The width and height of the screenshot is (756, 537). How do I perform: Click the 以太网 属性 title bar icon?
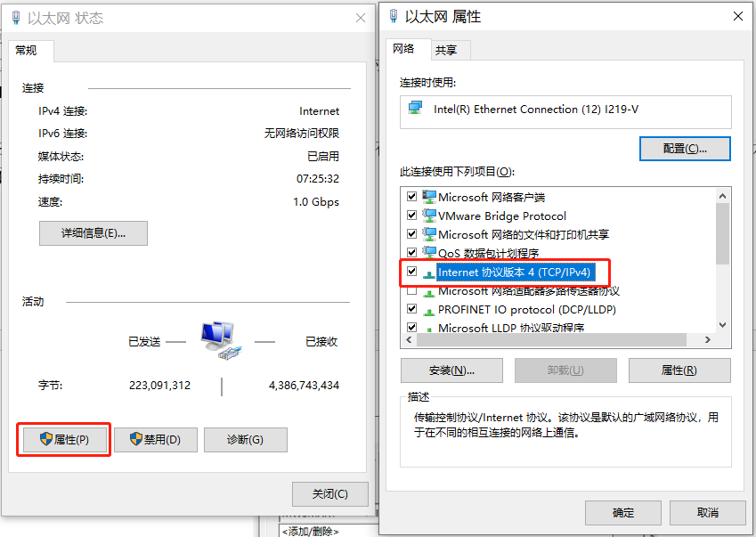click(x=394, y=16)
